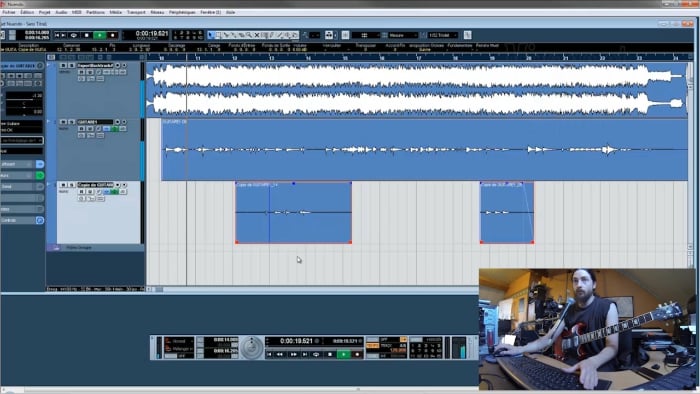Select the Zoom magnifier tool

click(x=249, y=35)
